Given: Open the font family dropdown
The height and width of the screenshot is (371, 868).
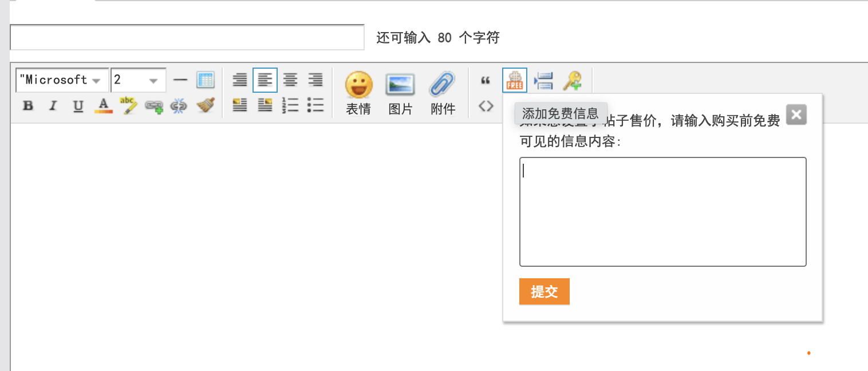Looking at the screenshot, I should pos(61,80).
